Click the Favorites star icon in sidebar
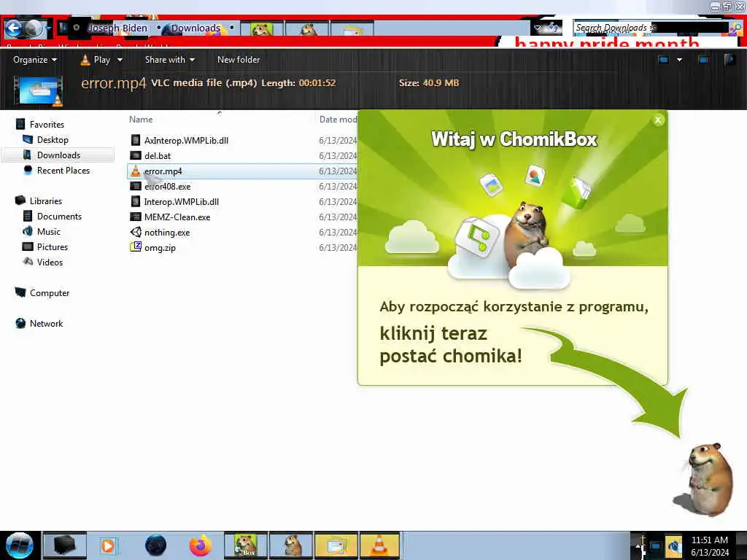 [20, 124]
